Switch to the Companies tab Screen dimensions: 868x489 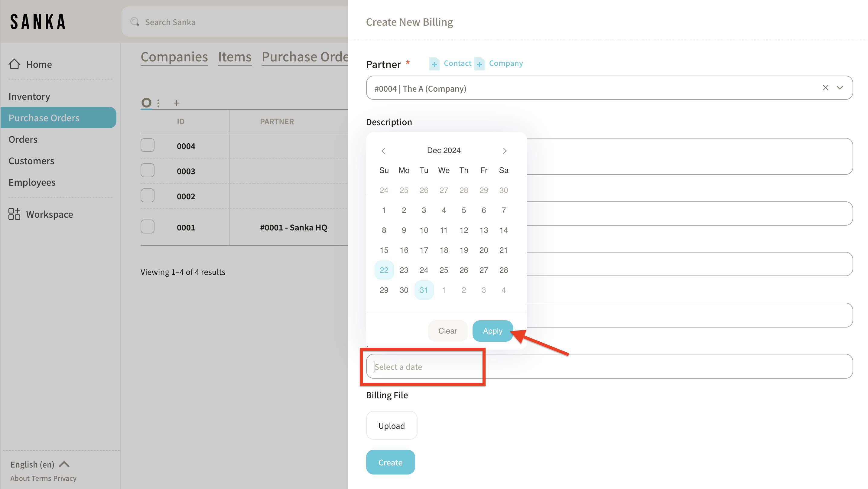pos(174,57)
